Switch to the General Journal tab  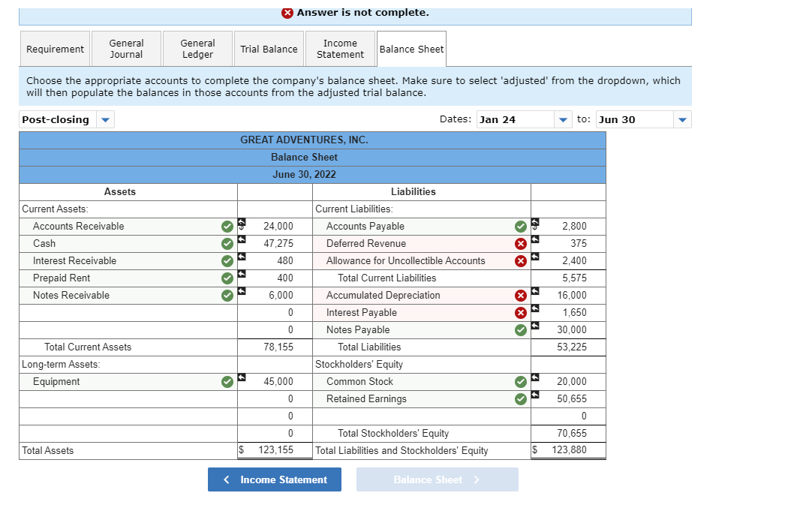point(126,49)
